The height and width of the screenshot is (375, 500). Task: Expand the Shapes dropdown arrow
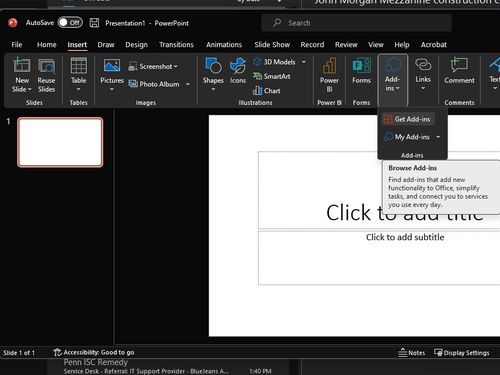(213, 89)
